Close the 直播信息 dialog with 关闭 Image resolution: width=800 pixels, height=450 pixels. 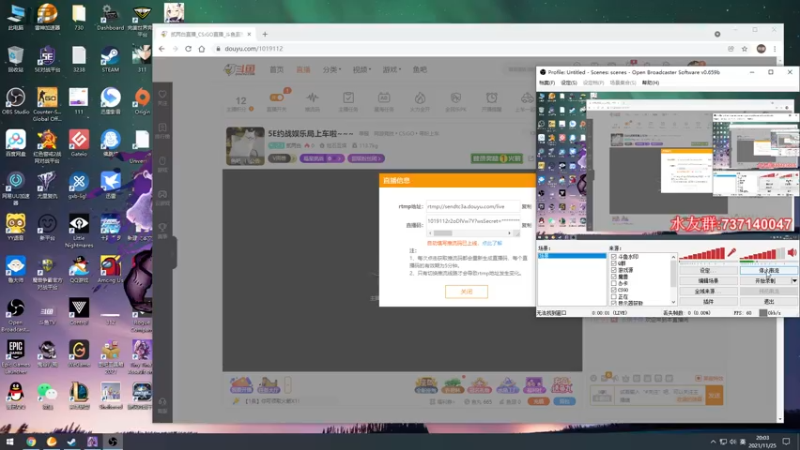[x=466, y=291]
